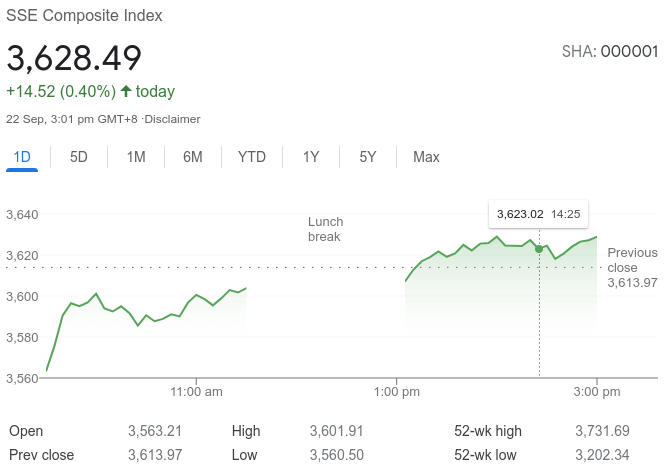The width and height of the screenshot is (665, 468).
Task: Switch chart to 1Y range
Action: click(x=311, y=157)
